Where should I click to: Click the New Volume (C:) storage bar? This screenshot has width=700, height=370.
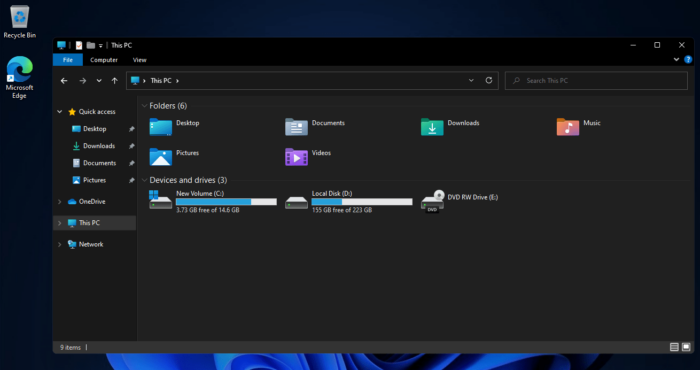(226, 202)
